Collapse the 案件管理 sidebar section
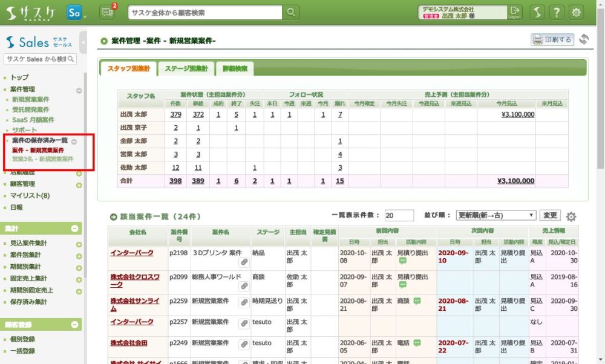 point(79,90)
